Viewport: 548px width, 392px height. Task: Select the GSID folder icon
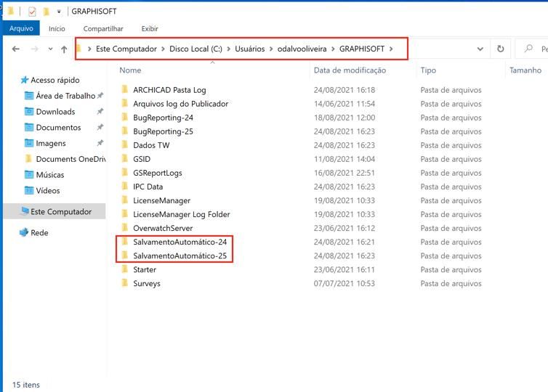[x=125, y=158]
